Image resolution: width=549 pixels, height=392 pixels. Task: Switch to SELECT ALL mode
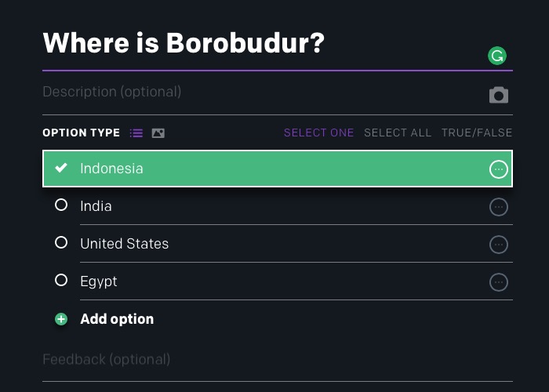(x=398, y=132)
